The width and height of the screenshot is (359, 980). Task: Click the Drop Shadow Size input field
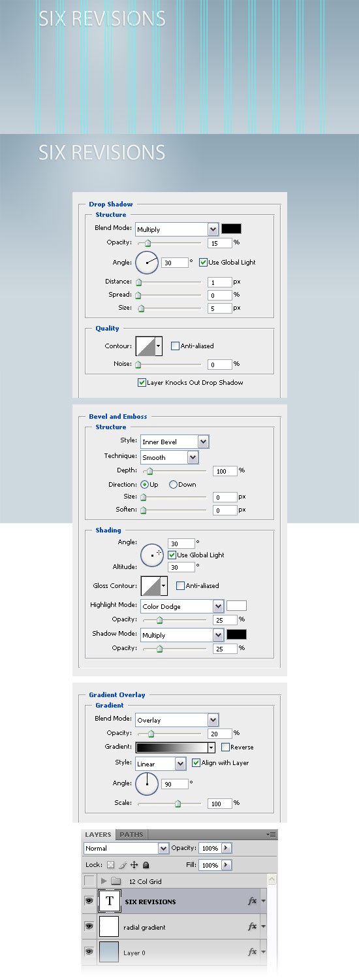click(221, 308)
